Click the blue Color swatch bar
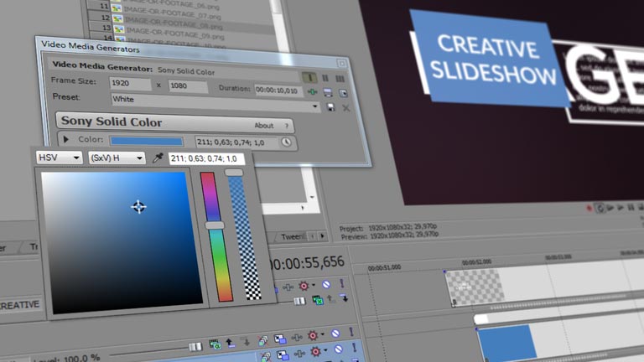The image size is (644, 362). (x=147, y=141)
